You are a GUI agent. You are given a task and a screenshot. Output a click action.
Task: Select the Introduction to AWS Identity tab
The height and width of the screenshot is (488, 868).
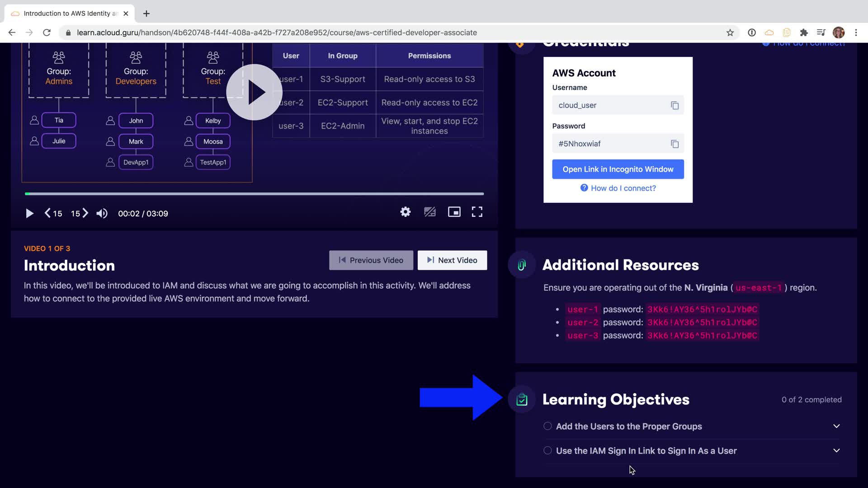pos(68,14)
